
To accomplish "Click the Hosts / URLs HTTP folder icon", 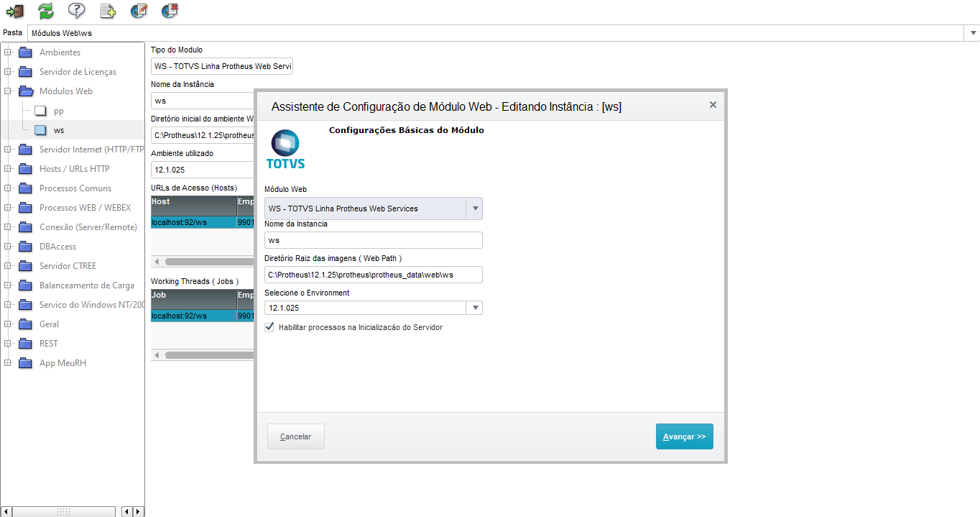I will click(26, 169).
